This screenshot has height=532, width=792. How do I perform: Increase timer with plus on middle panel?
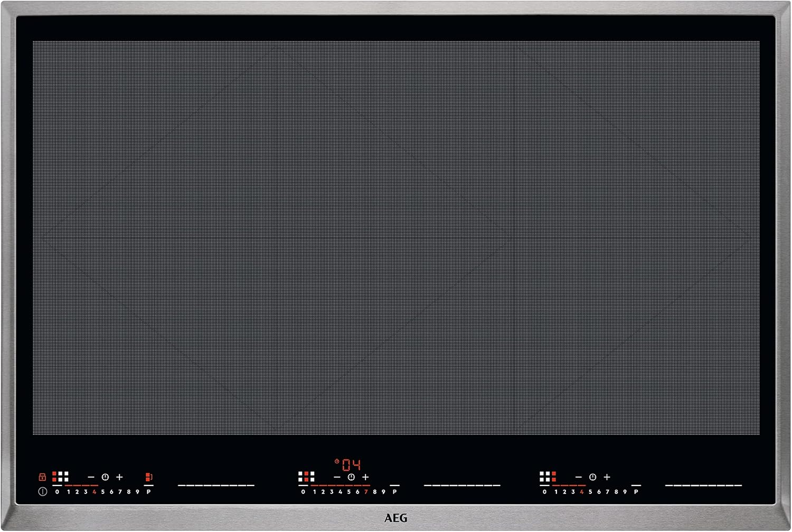click(x=365, y=477)
